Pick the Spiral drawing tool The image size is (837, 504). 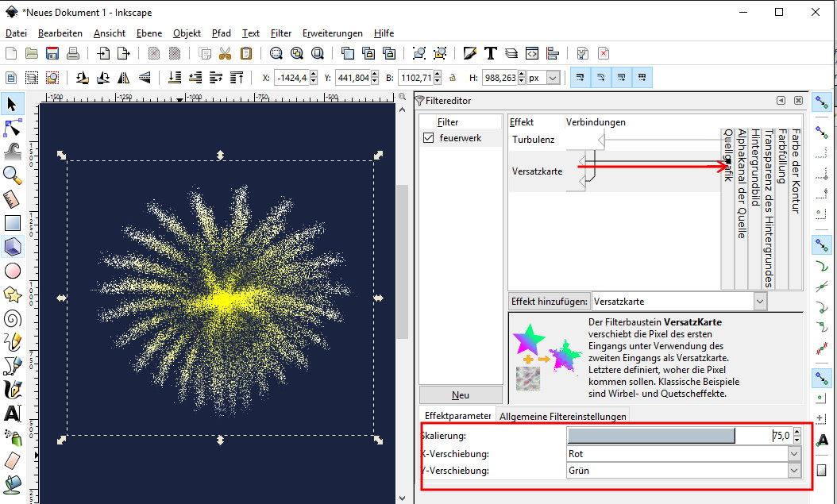(x=13, y=318)
